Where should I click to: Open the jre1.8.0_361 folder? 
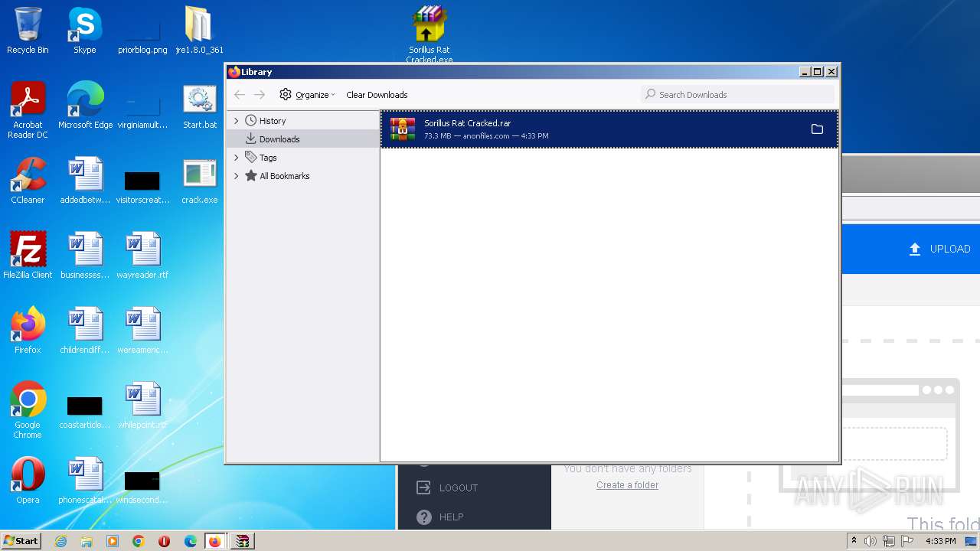coord(199,31)
